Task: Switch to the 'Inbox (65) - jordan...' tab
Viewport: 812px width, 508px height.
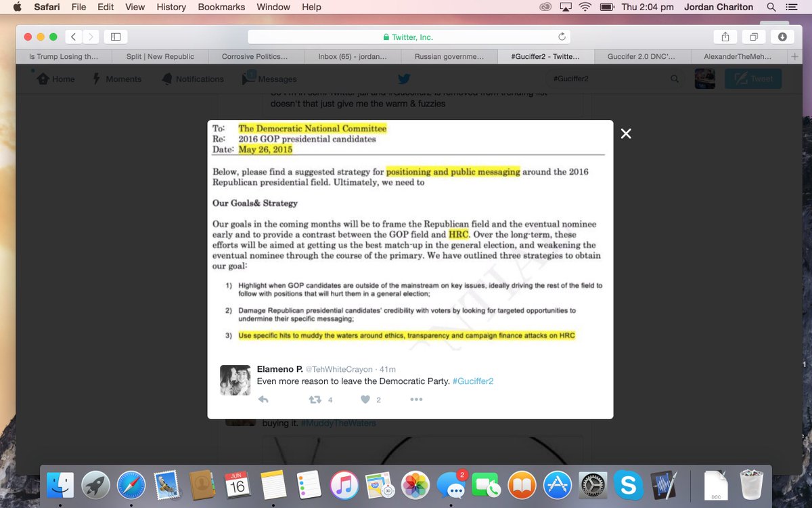Action: click(x=353, y=57)
